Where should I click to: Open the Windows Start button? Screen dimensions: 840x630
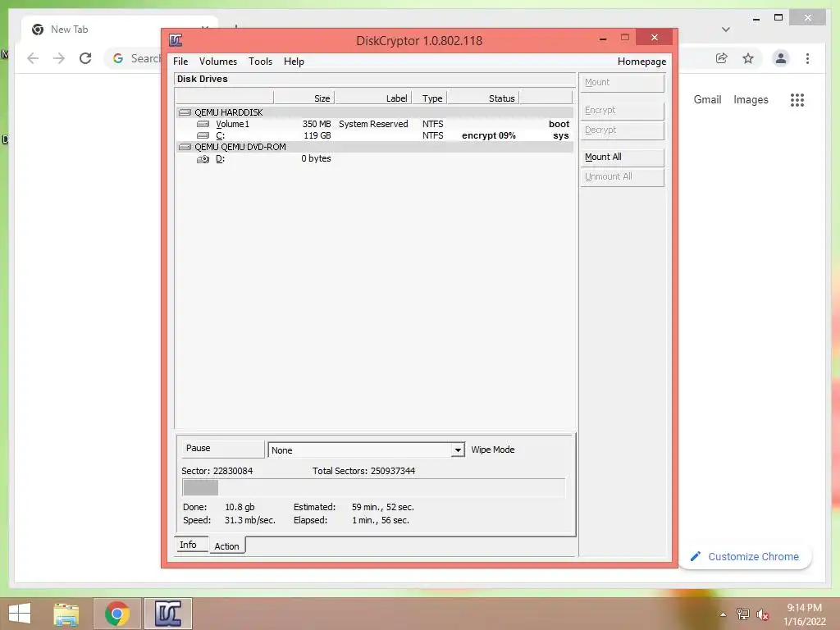tap(20, 614)
